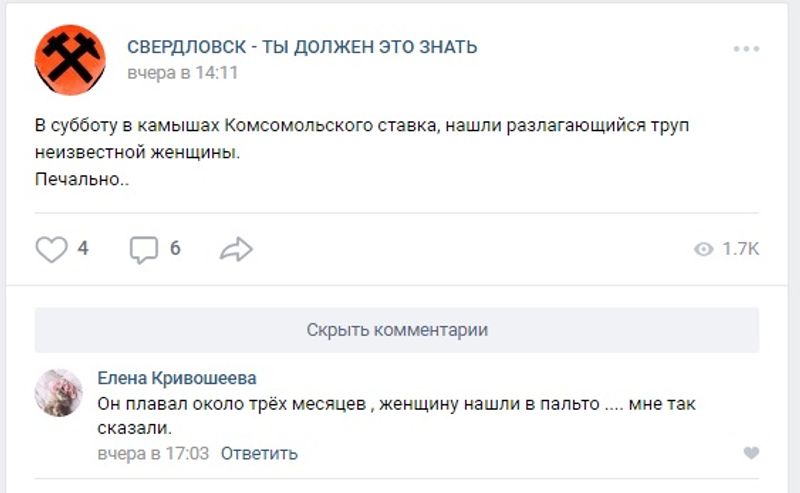Open the crossed-hammers group avatar

pyautogui.click(x=70, y=60)
